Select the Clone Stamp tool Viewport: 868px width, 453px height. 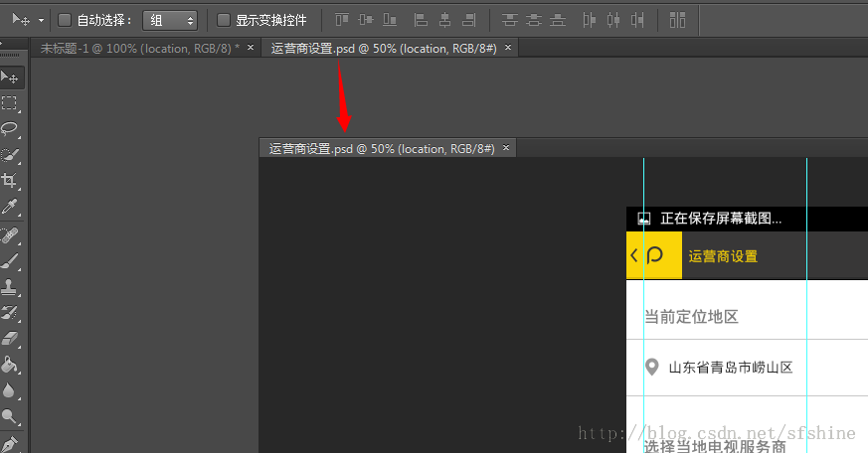[x=9, y=286]
